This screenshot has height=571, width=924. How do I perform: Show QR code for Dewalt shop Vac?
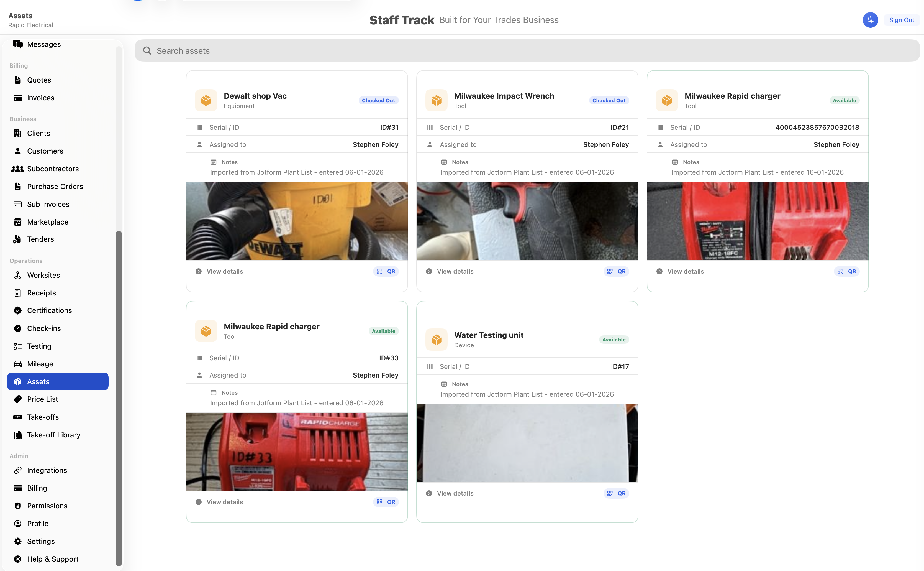pyautogui.click(x=386, y=272)
